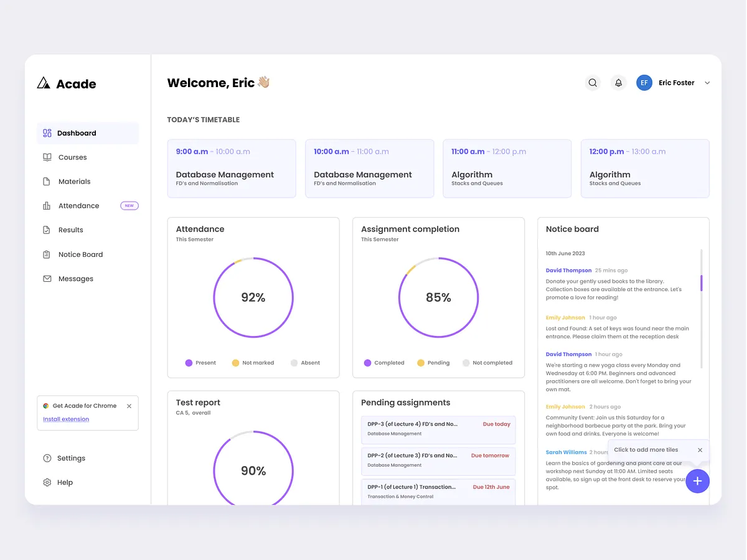This screenshot has height=560, width=747.
Task: Switch to the Dashboard menu item
Action: (77, 133)
